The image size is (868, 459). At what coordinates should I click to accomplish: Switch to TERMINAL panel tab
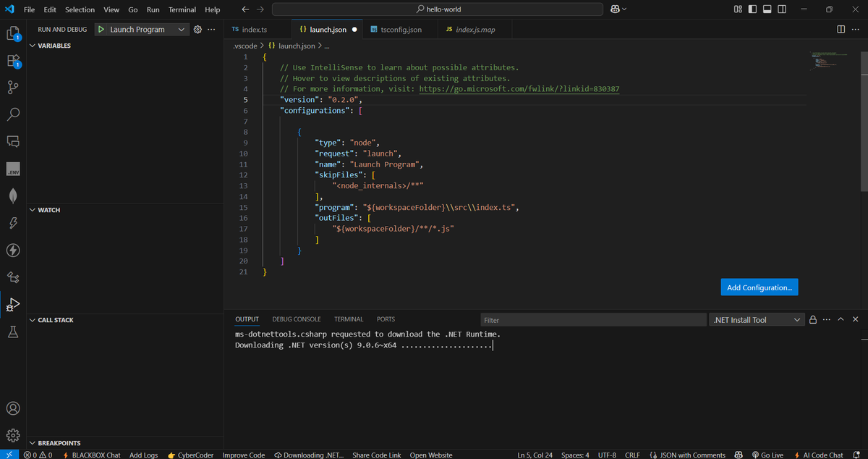349,319
